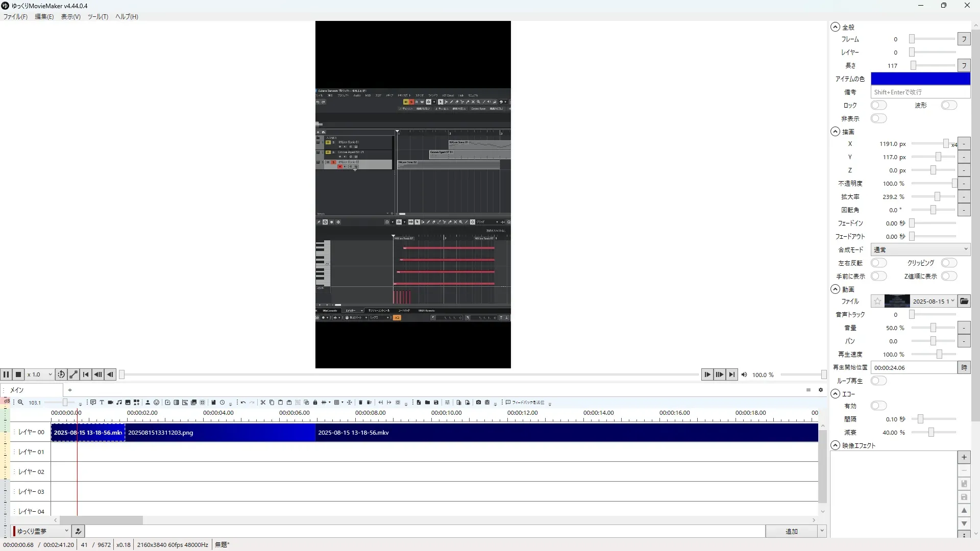Viewport: 980px width, 551px height.
Task: Jump to the first frame button
Action: click(x=86, y=374)
